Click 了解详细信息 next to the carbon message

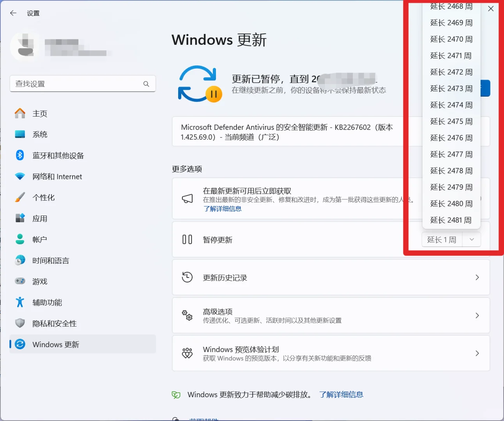coord(341,394)
